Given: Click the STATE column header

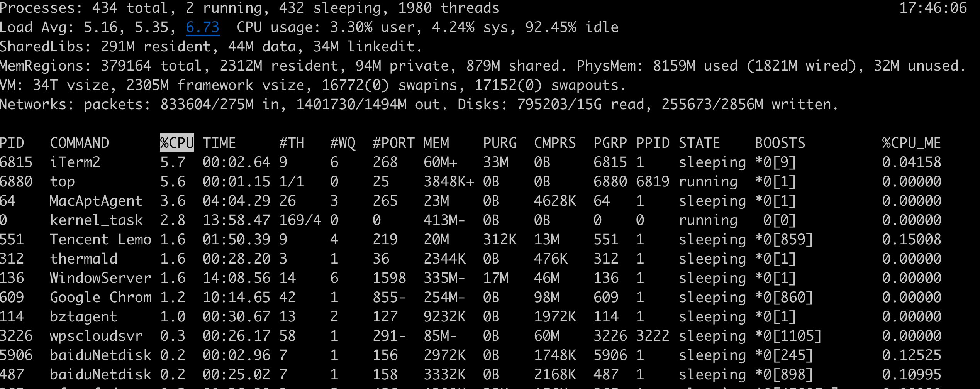Looking at the screenshot, I should 699,143.
